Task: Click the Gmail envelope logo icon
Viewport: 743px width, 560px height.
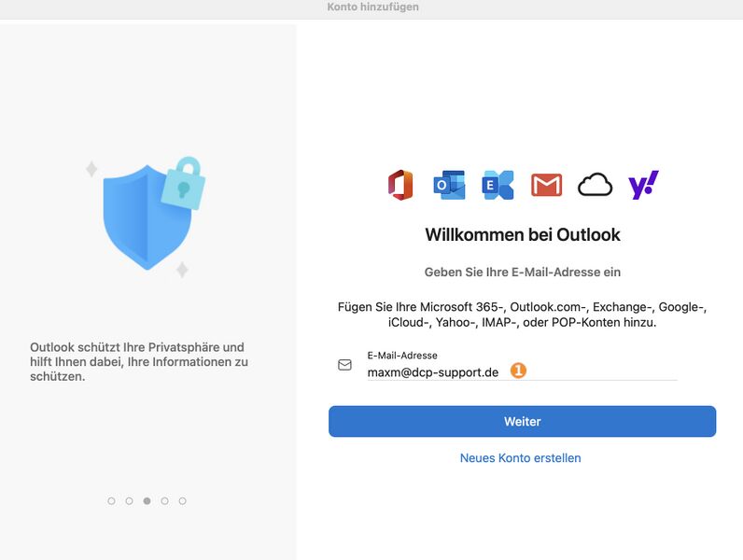Action: click(546, 185)
